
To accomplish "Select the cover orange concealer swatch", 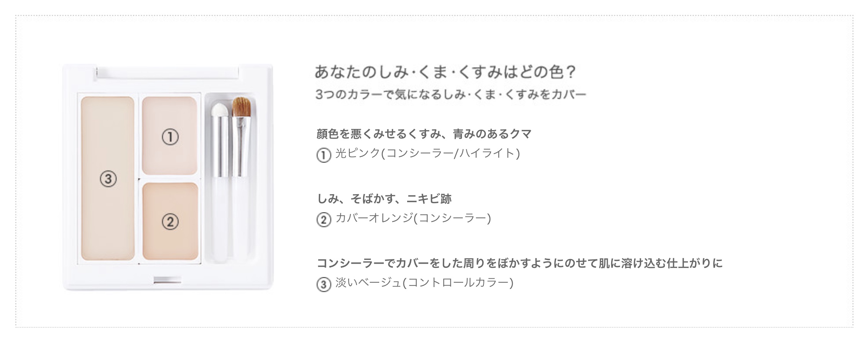I will [x=170, y=221].
